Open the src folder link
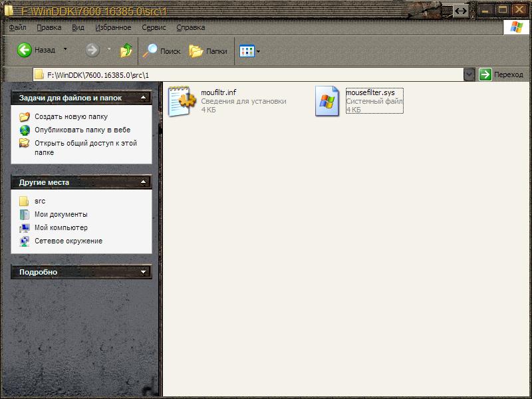 coord(40,201)
